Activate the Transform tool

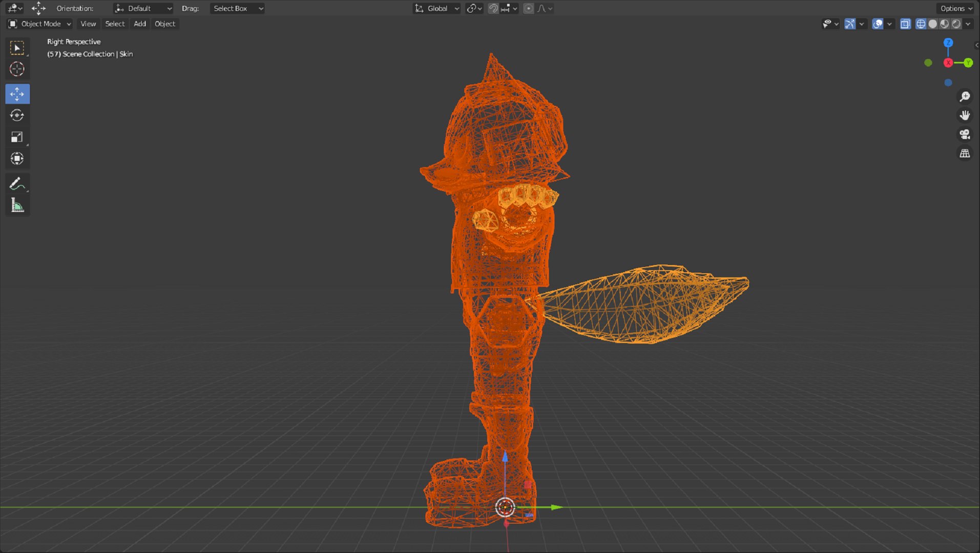17,159
